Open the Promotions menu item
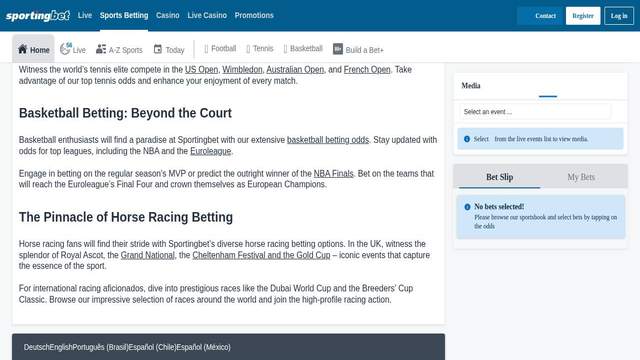Screen dimensions: 640x360 click(x=254, y=16)
